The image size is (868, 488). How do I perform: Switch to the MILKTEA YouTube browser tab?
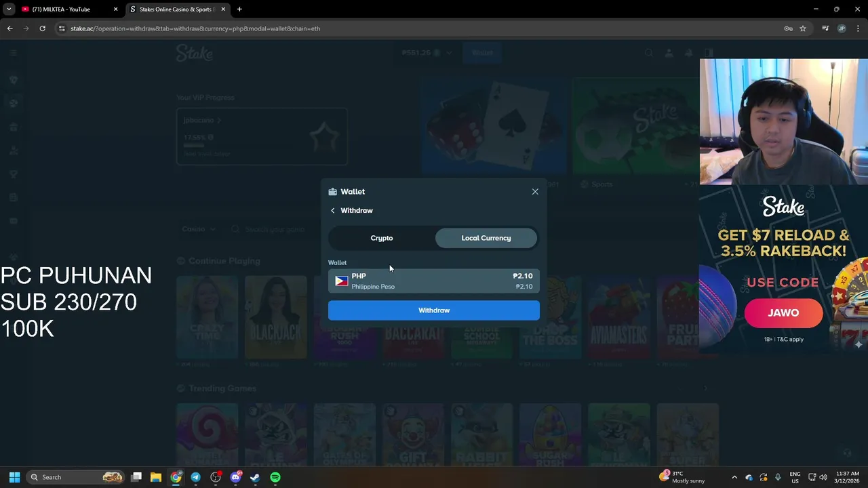coord(67,9)
